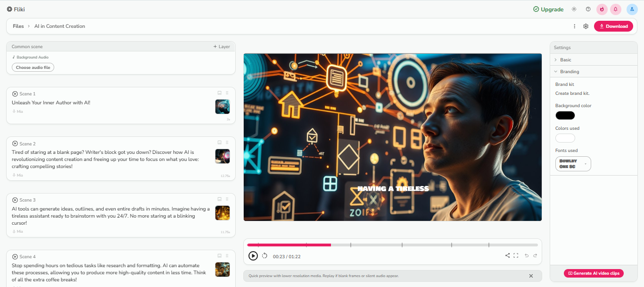The height and width of the screenshot is (287, 644).
Task: Open the Scene 3 image thumbnail
Action: [223, 213]
